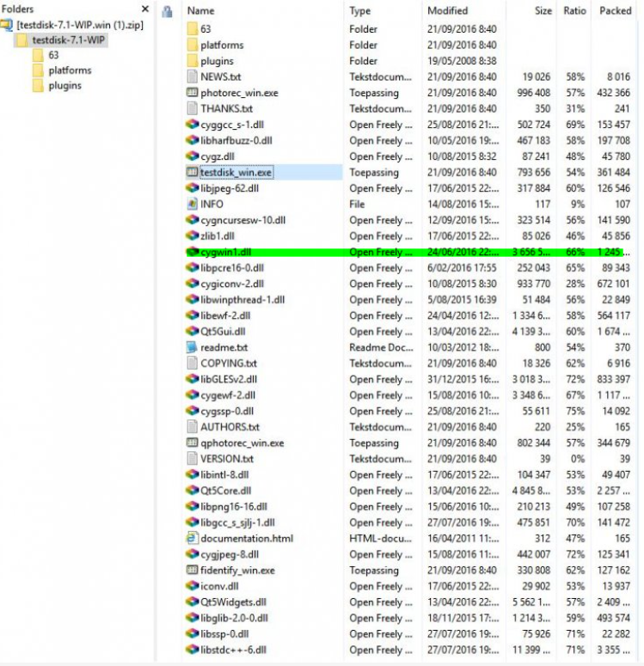
Task: Select the cygncursesw-10.dll file name
Action: point(243,221)
